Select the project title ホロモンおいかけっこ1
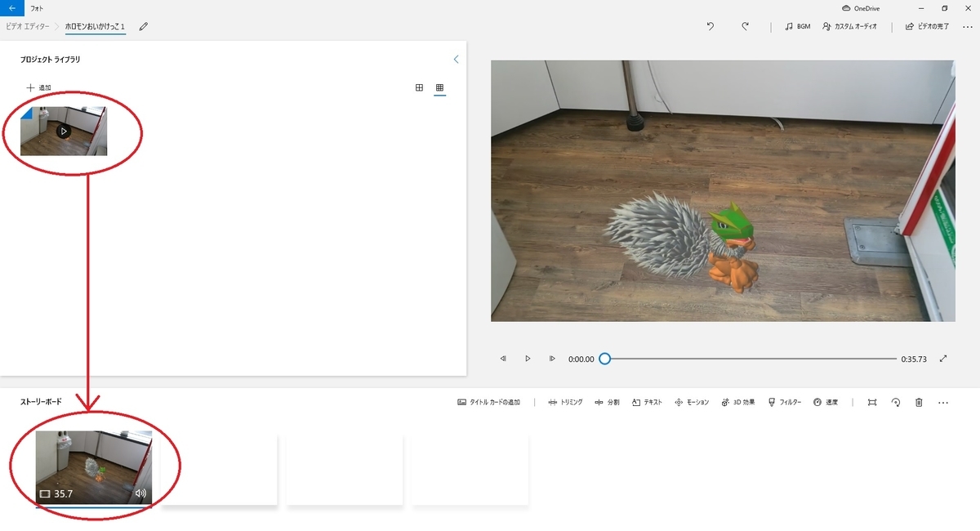The height and width of the screenshot is (531, 980). coord(95,27)
